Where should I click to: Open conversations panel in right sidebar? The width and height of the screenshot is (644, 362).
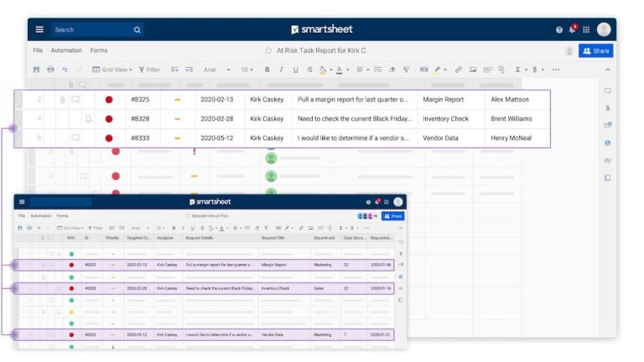point(607,90)
